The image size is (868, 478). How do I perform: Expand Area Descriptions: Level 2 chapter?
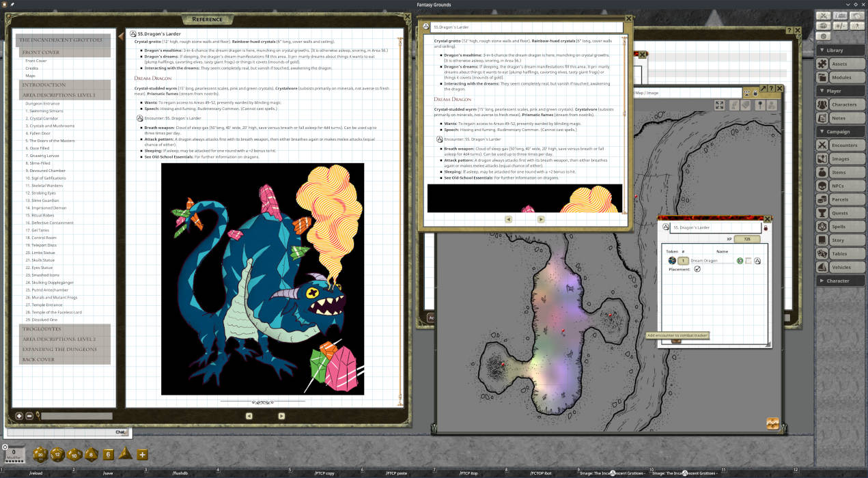[64, 339]
